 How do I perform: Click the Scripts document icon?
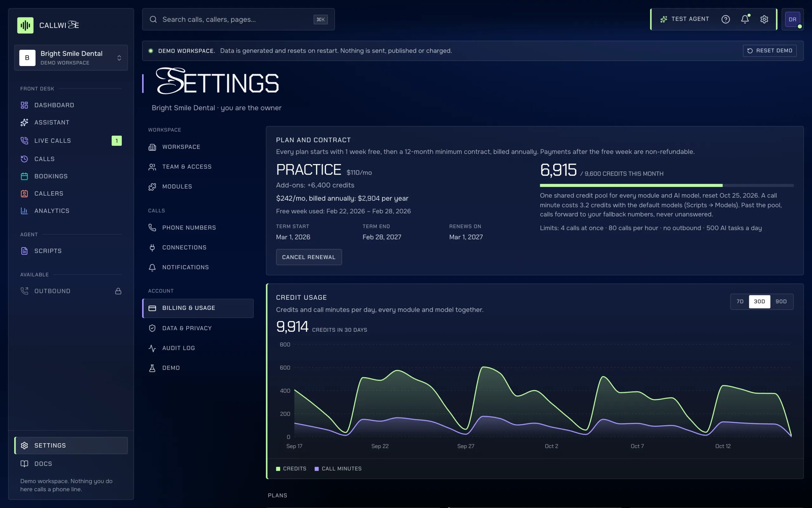[24, 251]
